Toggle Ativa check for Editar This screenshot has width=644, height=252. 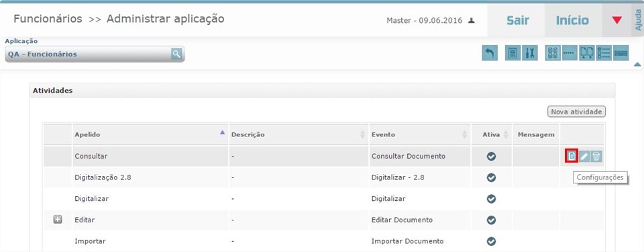[491, 220]
